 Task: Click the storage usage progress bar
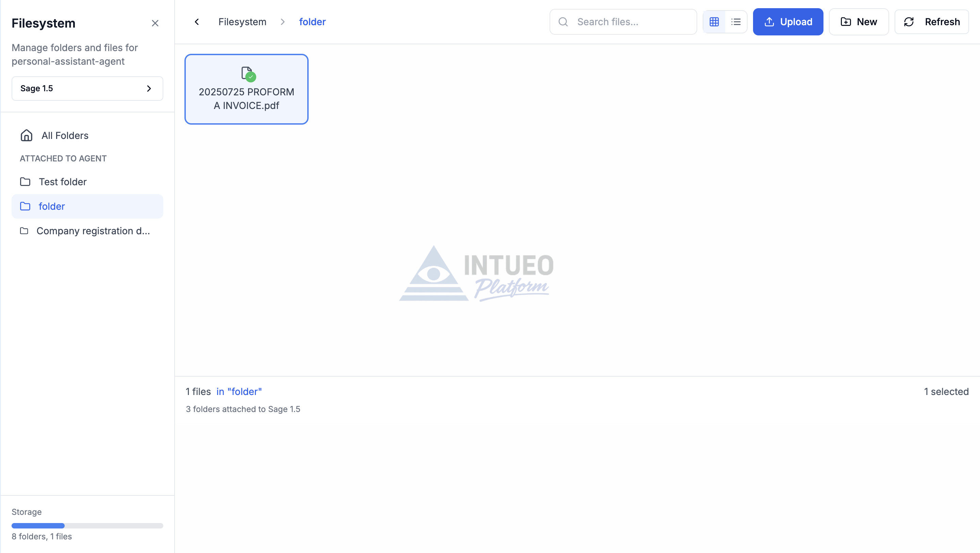click(87, 526)
